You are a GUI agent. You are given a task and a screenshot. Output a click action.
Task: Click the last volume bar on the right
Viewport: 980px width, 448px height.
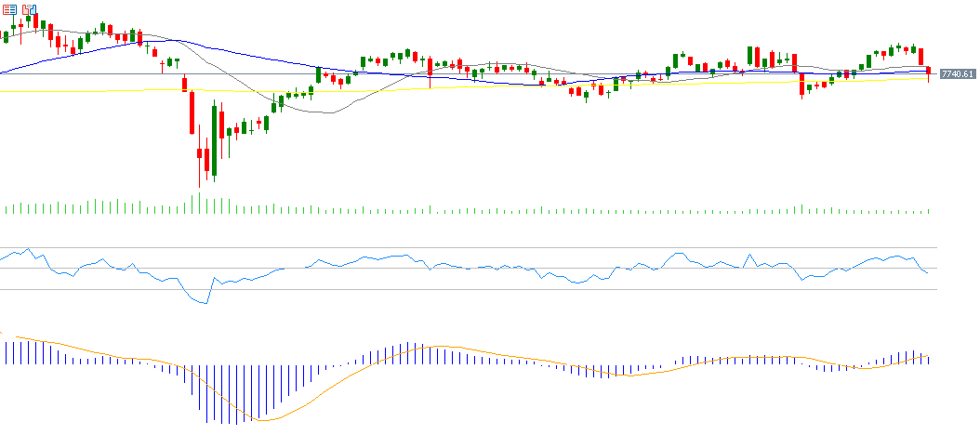tap(928, 211)
